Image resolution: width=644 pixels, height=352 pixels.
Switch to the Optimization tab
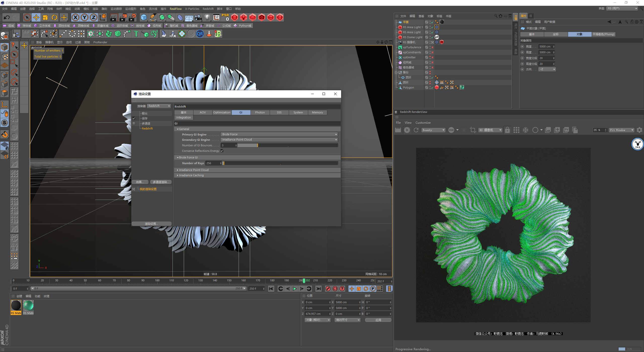tap(222, 112)
